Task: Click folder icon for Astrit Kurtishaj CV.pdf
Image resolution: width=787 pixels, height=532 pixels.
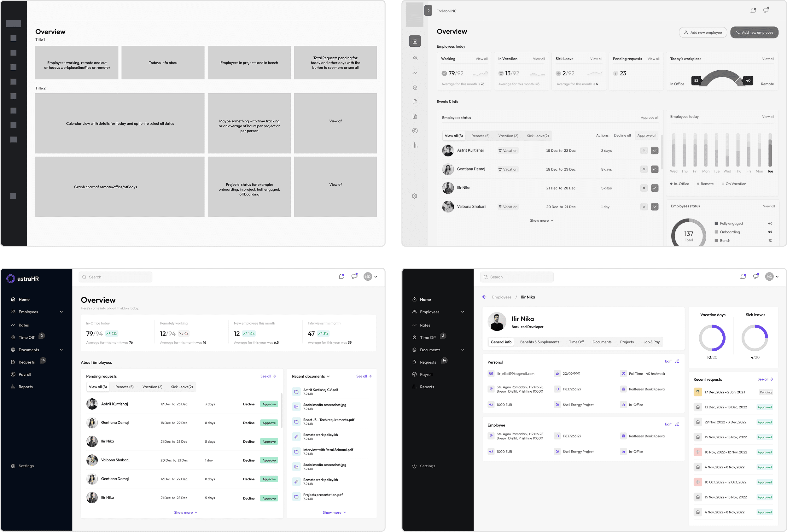Action: click(296, 391)
